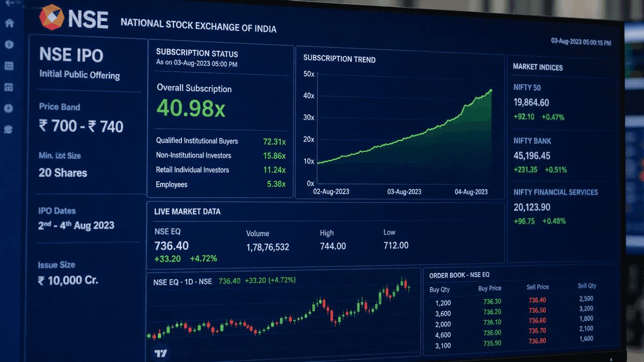
Task: Click the ₹ 700 - ₹ 740 price band
Action: tap(81, 127)
